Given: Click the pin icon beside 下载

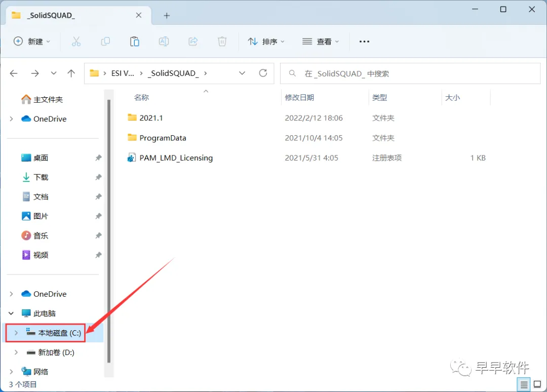Looking at the screenshot, I should pyautogui.click(x=98, y=177).
